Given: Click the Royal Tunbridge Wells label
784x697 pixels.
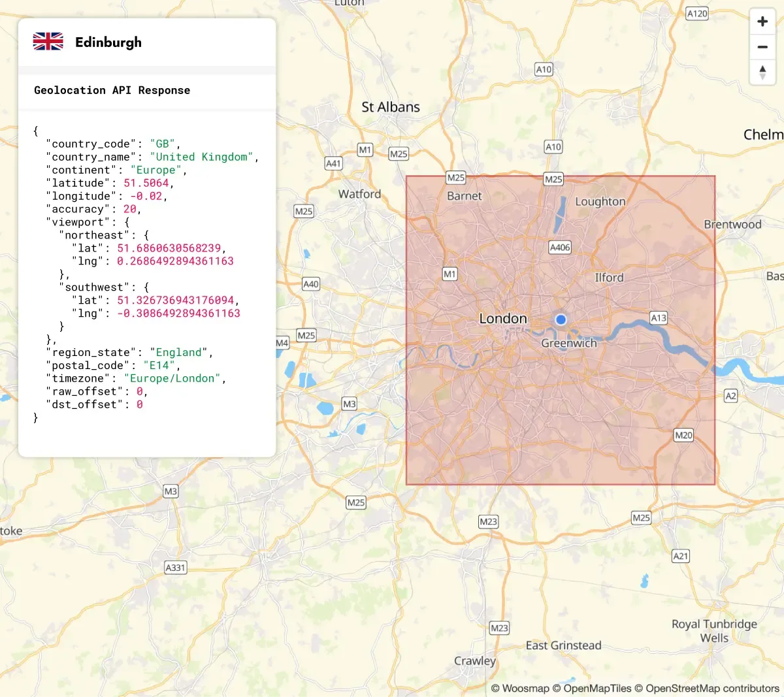Looking at the screenshot, I should (x=714, y=631).
